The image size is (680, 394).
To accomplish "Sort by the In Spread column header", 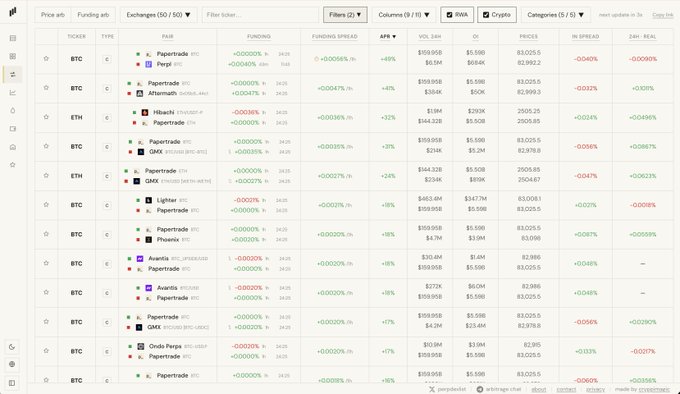I will [x=585, y=36].
